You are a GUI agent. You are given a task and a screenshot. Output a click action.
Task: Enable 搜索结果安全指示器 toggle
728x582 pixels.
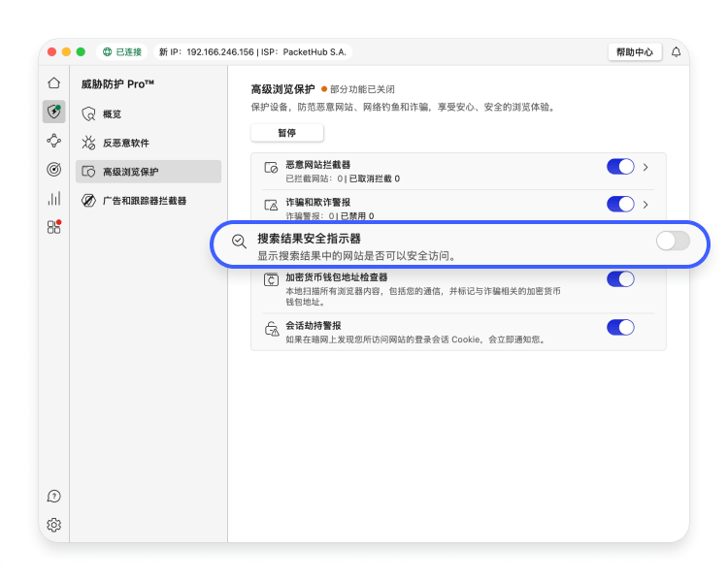(673, 241)
